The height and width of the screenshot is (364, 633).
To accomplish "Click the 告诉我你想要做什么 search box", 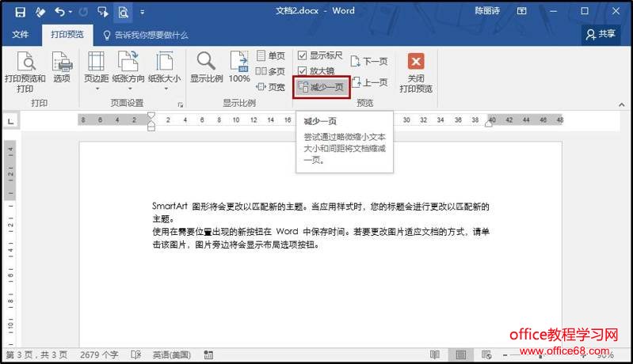I will click(x=146, y=35).
